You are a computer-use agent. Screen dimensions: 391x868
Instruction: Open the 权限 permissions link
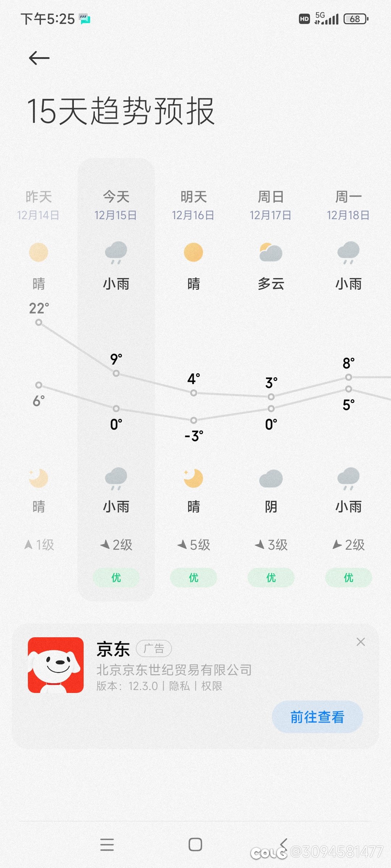211,686
